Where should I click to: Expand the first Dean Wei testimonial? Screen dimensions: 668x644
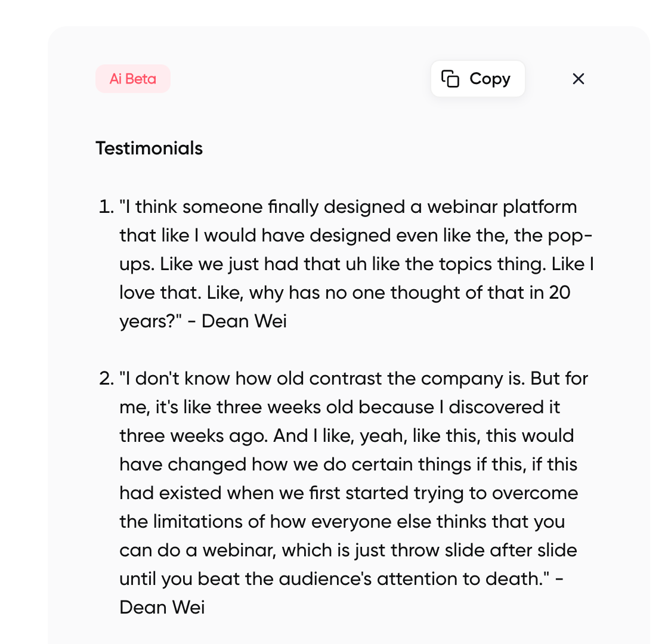(346, 264)
